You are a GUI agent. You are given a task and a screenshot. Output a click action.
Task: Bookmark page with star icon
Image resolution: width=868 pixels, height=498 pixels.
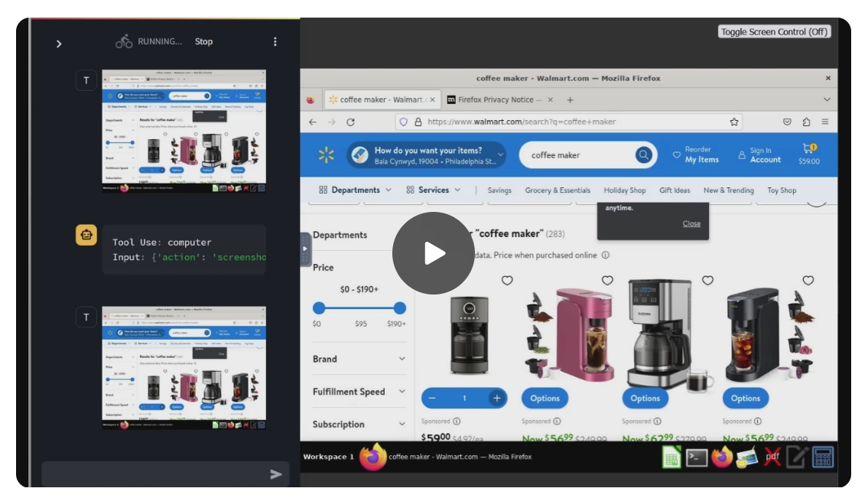pyautogui.click(x=734, y=122)
